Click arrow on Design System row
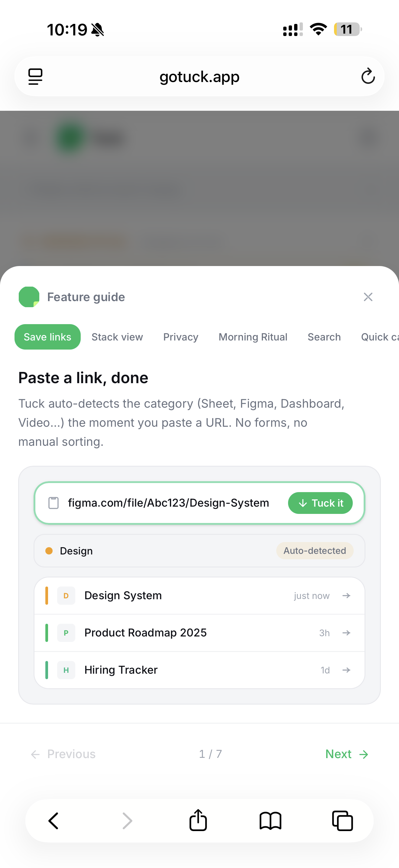This screenshot has height=868, width=399. click(346, 596)
